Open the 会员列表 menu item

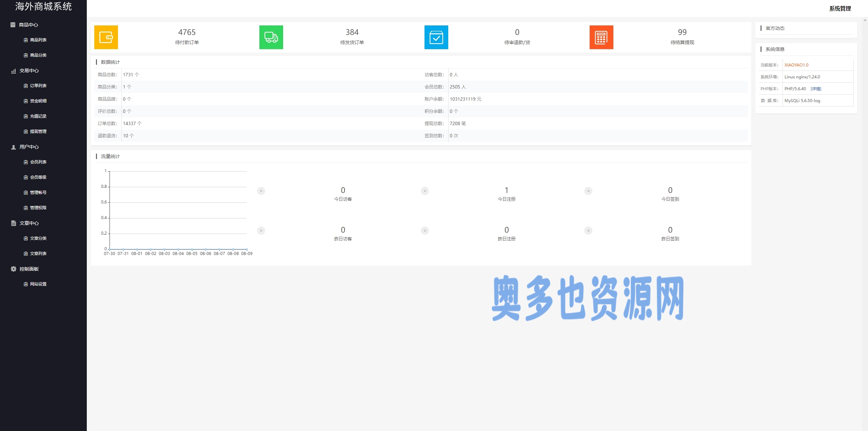38,162
